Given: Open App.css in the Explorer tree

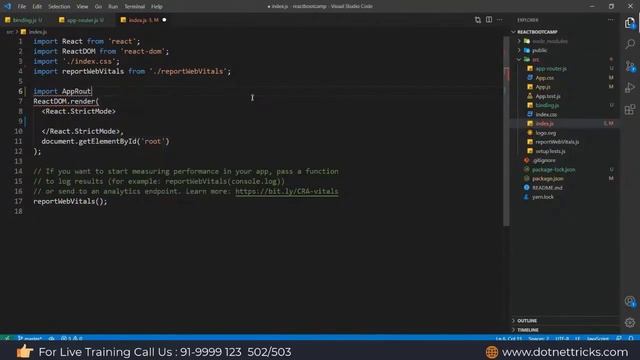Looking at the screenshot, I should (544, 78).
